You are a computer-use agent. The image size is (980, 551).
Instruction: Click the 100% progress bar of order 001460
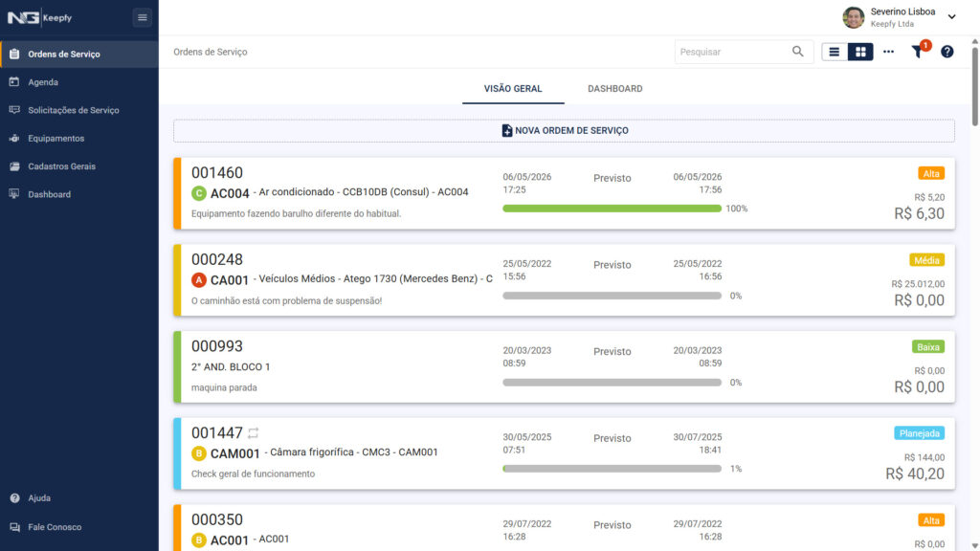pyautogui.click(x=612, y=209)
